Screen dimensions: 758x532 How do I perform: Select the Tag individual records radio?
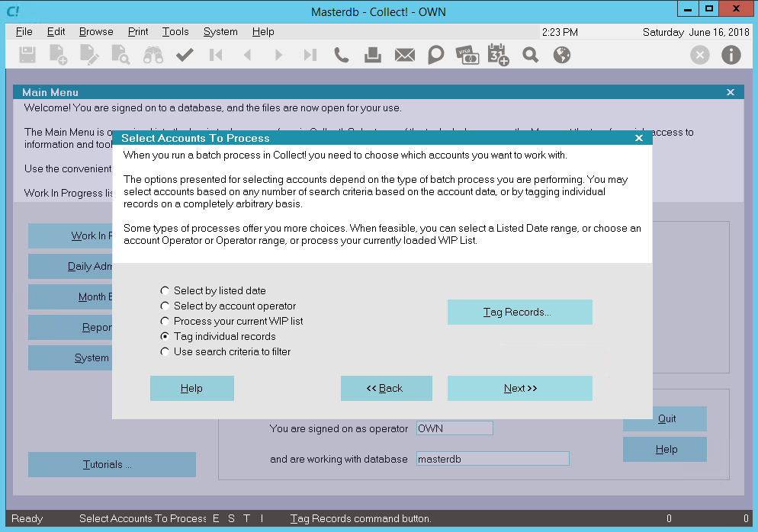point(218,336)
